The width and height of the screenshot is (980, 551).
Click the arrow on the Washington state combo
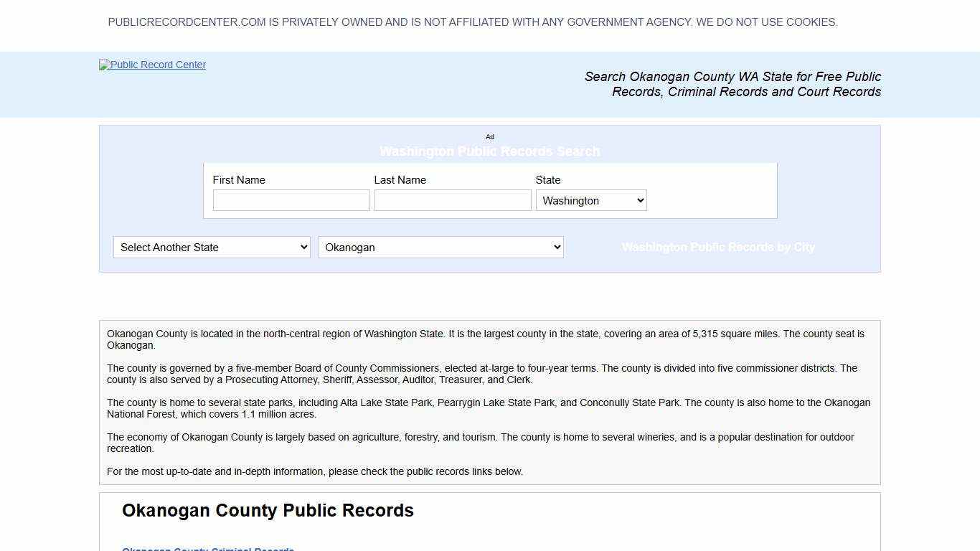click(639, 200)
